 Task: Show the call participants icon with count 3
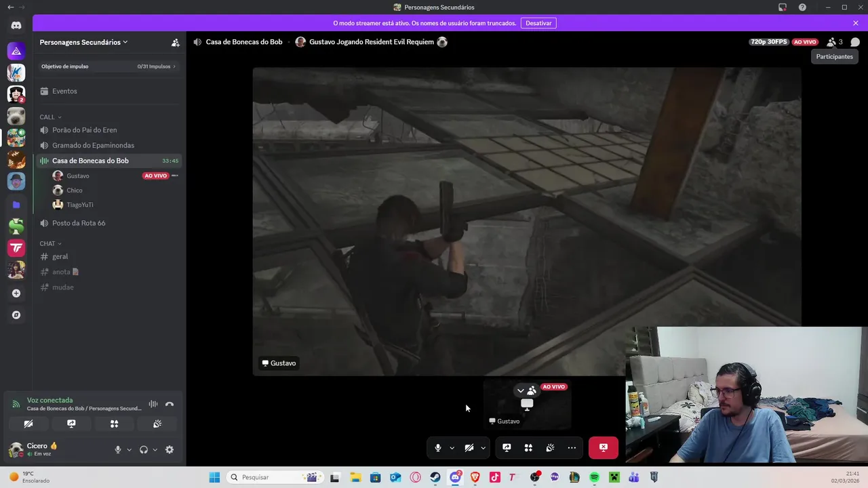835,42
